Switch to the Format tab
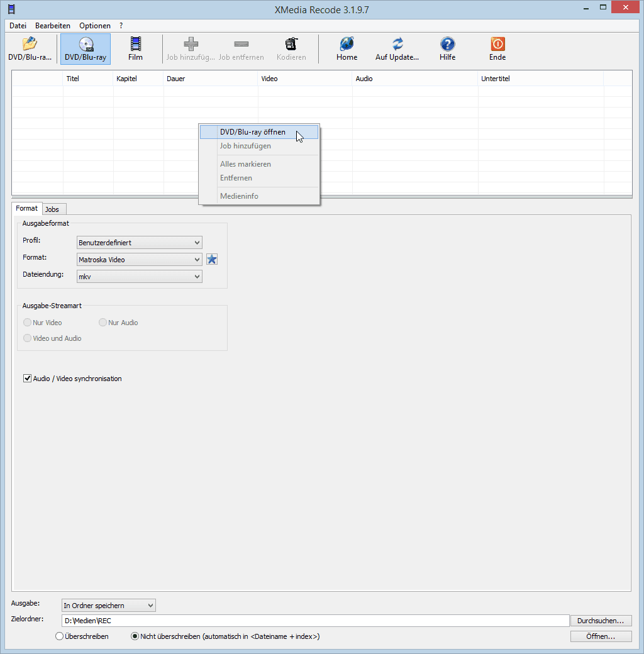Image resolution: width=644 pixels, height=654 pixels. tap(26, 208)
